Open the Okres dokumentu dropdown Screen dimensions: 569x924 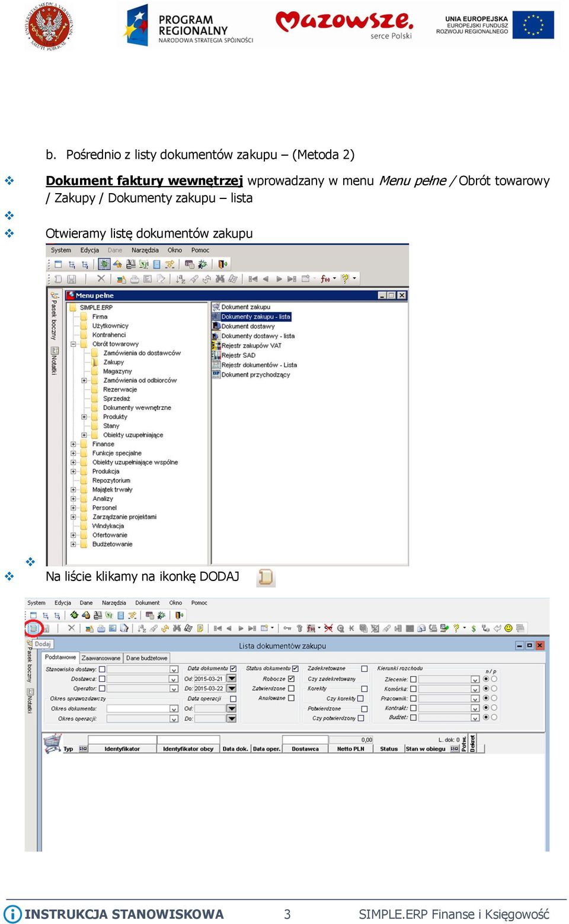[x=174, y=708]
